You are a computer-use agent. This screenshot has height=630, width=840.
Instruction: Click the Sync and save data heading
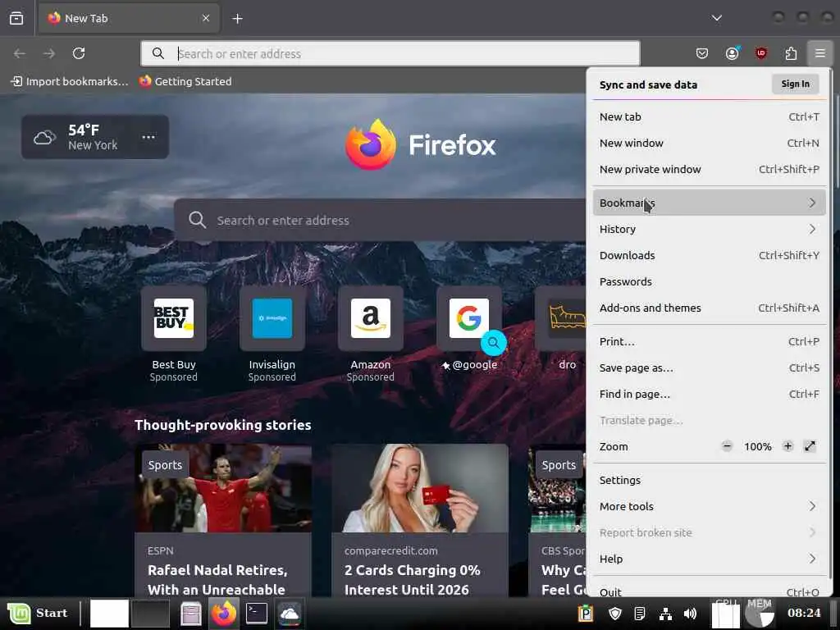click(x=648, y=84)
